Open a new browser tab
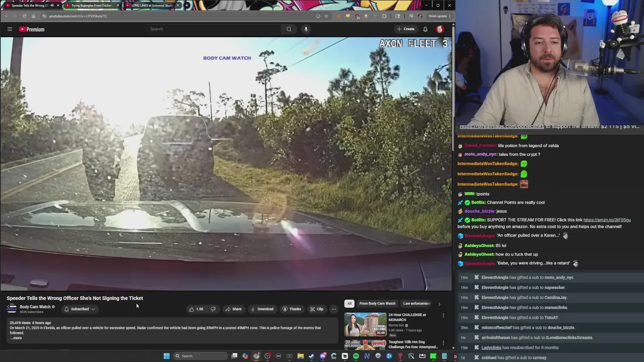644x362 pixels. (187, 6)
